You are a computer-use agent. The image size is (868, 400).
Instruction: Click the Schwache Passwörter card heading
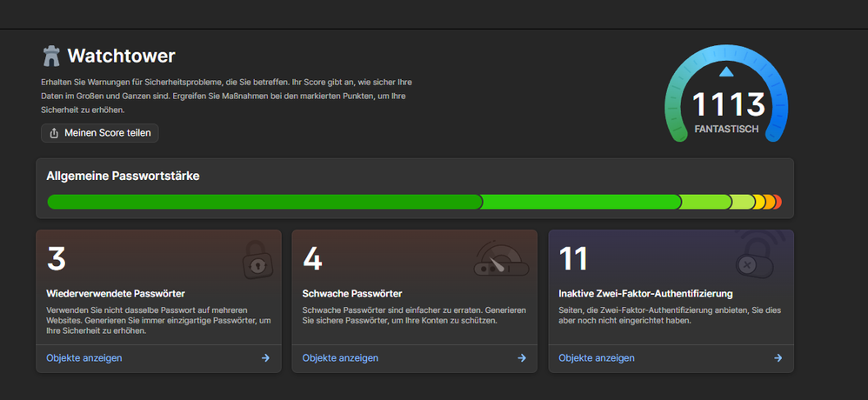point(352,293)
